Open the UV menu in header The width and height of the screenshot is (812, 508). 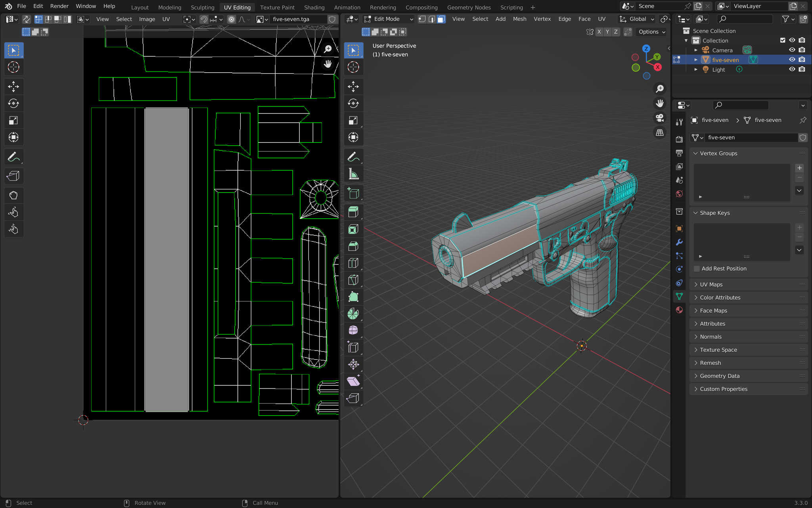pos(165,19)
